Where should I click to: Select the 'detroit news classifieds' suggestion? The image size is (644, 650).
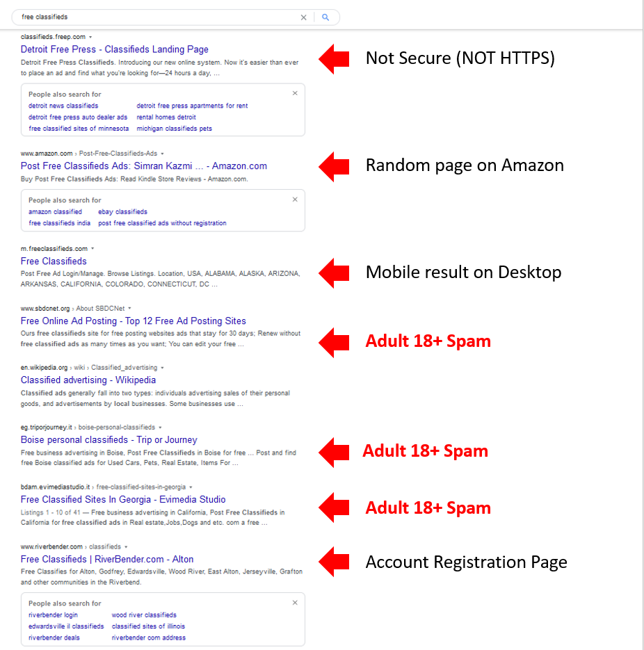63,106
